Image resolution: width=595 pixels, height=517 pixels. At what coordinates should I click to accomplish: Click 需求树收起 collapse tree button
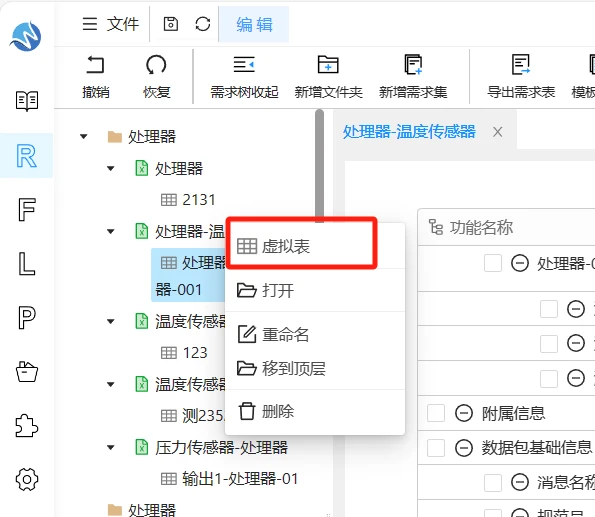(x=244, y=77)
